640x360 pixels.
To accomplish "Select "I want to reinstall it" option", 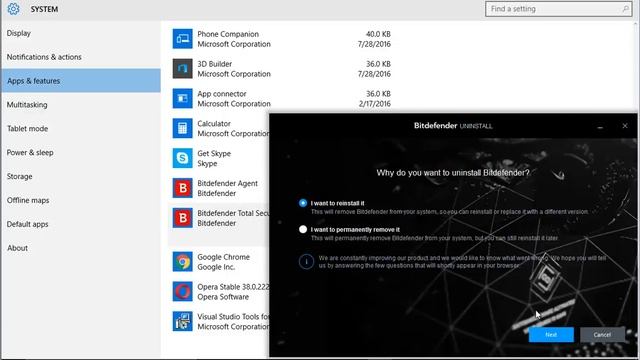I will pyautogui.click(x=303, y=203).
